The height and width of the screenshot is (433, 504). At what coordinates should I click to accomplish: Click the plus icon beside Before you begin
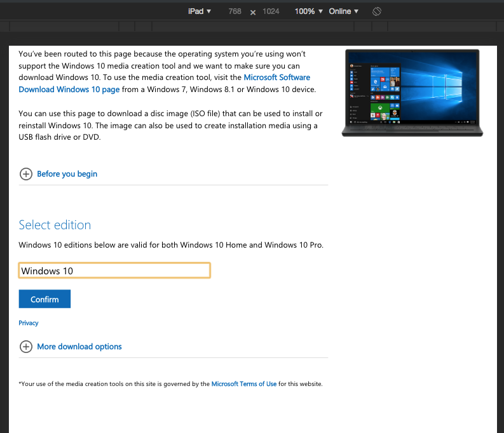26,174
